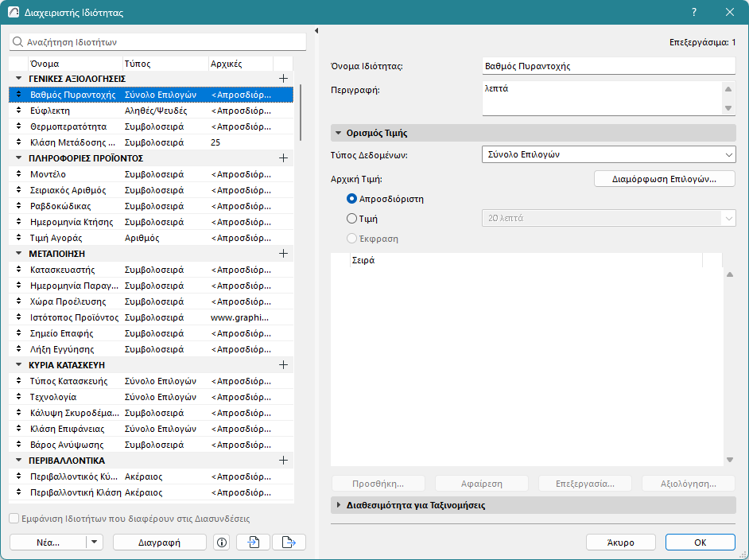Click the panel collapse arrow at divider top
Screen dimensions: 749x560
point(316,31)
